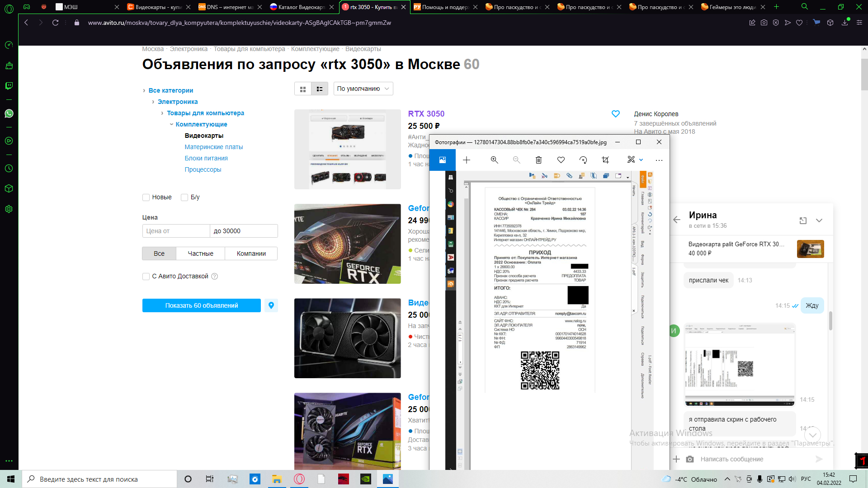This screenshot has height=488, width=868.
Task: Open Блоки питания category link
Action: [206, 158]
